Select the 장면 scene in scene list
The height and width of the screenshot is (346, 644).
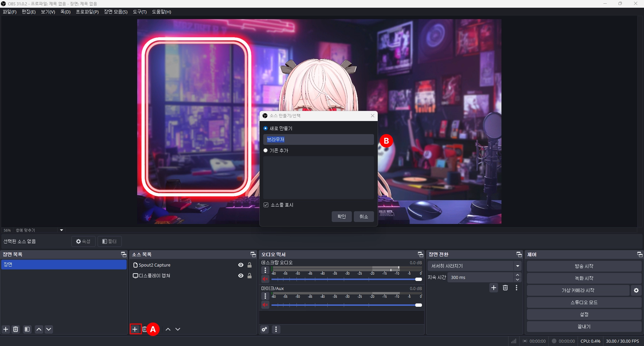click(64, 265)
